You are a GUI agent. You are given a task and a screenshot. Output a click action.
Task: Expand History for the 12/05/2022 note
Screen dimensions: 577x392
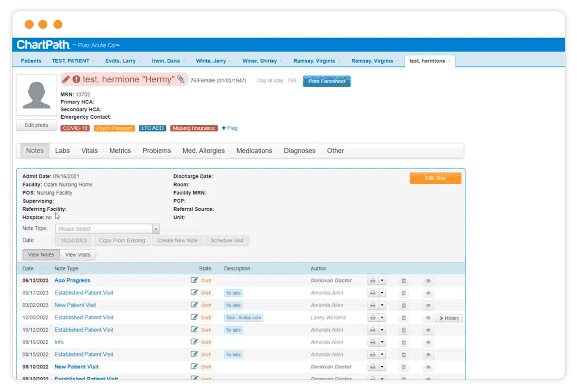(x=449, y=317)
